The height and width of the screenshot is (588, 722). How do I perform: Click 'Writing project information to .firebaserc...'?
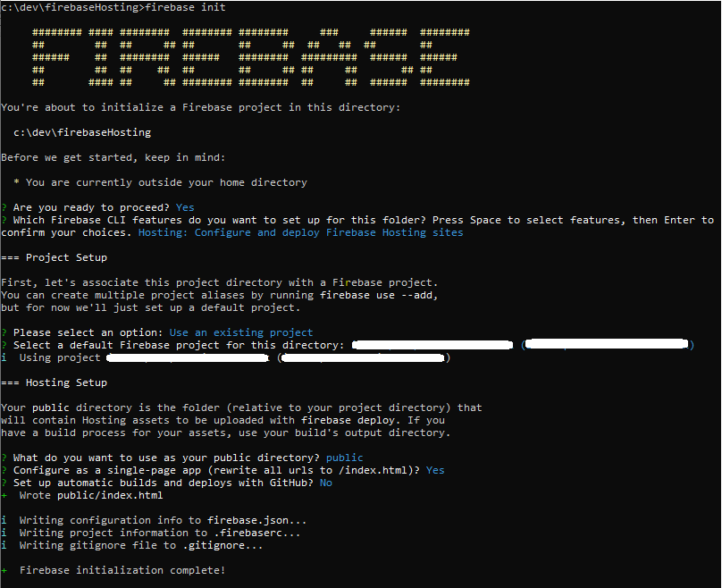coord(160,533)
